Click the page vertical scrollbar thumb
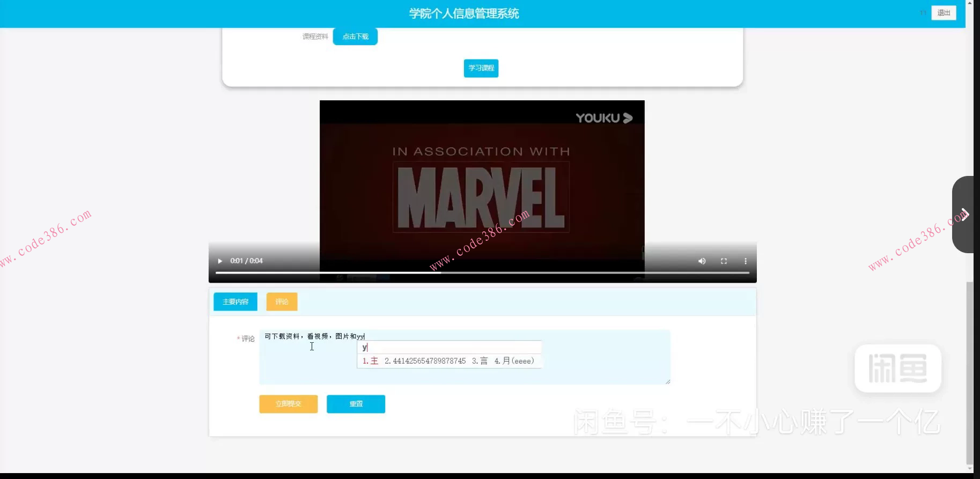This screenshot has width=980, height=479. pyautogui.click(x=969, y=373)
